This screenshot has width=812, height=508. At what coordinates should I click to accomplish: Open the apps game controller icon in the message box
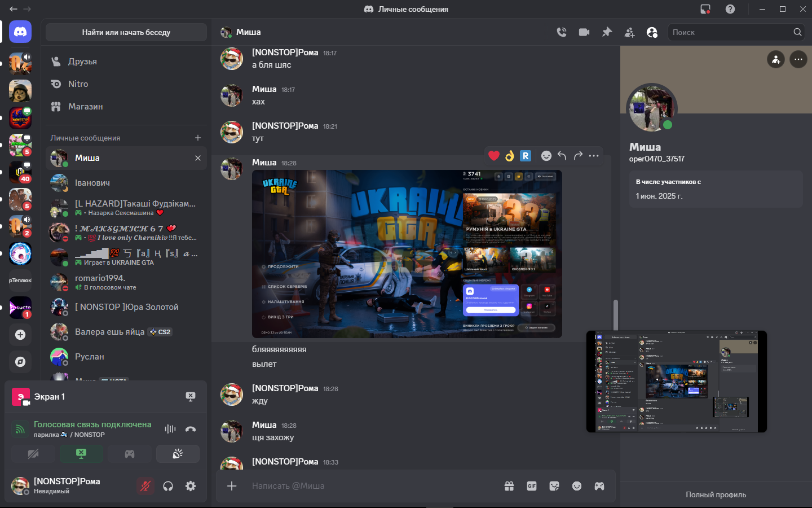[599, 486]
